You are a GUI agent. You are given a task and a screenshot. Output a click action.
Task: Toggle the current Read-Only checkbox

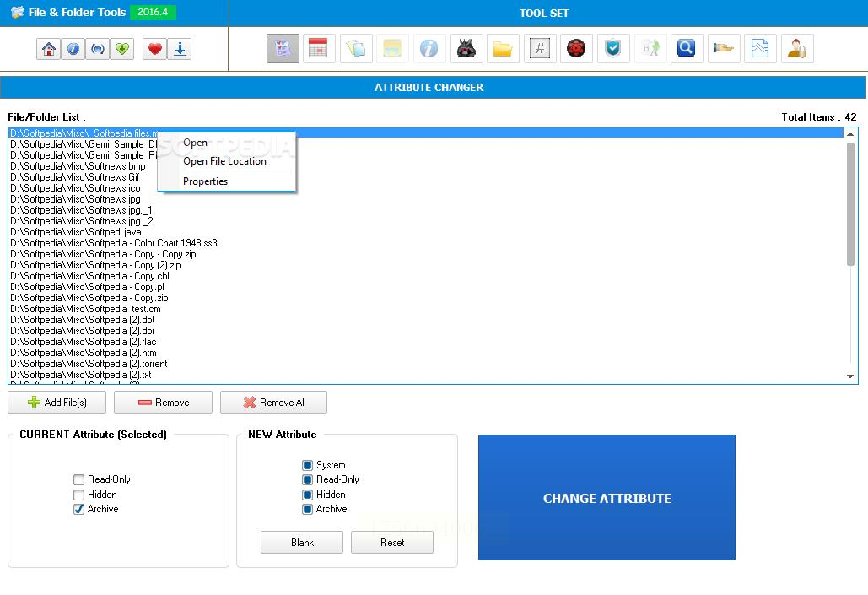[x=78, y=479]
